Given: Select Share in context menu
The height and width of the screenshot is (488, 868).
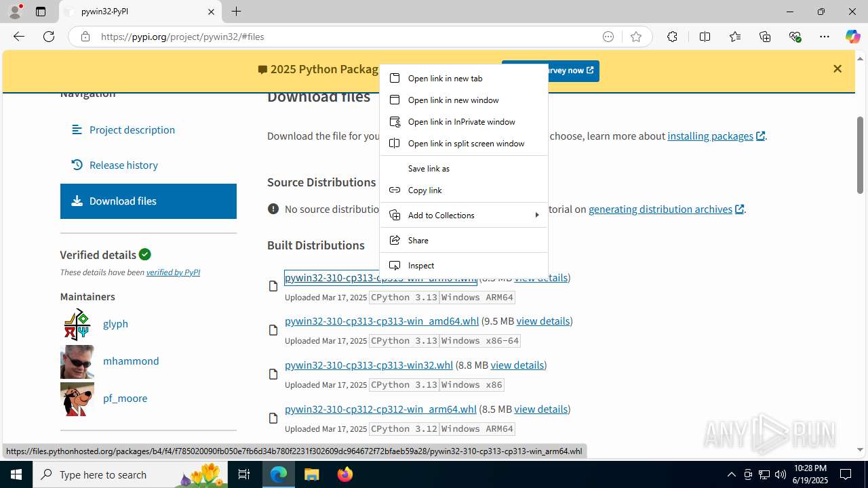Looking at the screenshot, I should tap(464, 240).
